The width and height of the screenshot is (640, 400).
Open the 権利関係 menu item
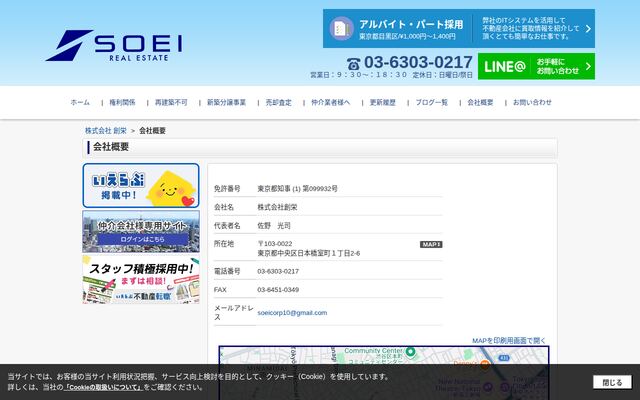(x=122, y=102)
